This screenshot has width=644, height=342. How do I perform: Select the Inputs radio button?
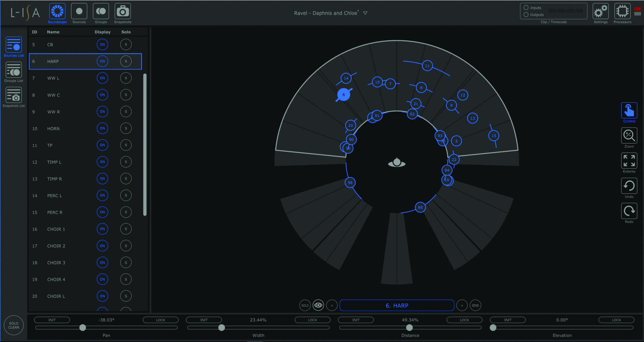(x=526, y=8)
